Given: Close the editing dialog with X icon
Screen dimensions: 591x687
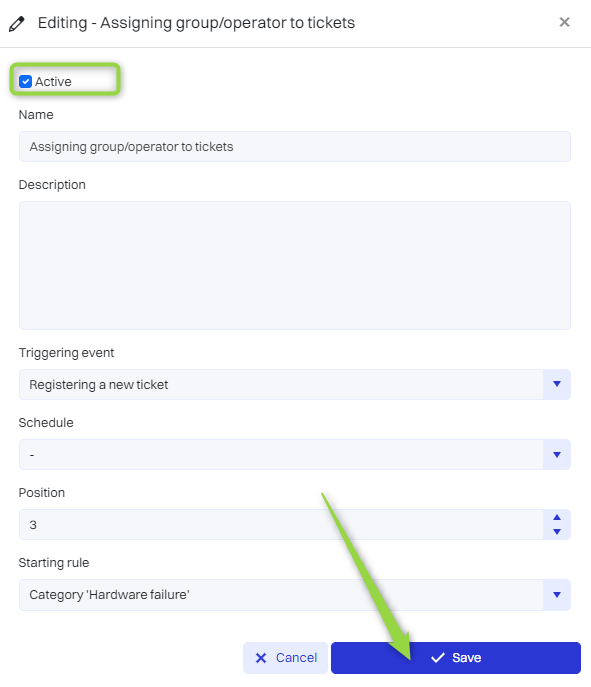Looking at the screenshot, I should 564,22.
